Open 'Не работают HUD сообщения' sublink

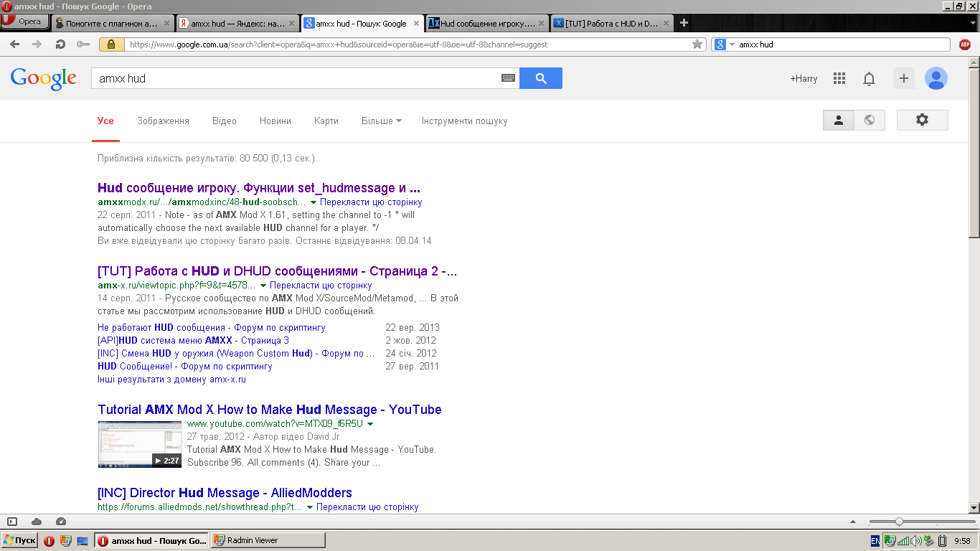click(x=212, y=327)
